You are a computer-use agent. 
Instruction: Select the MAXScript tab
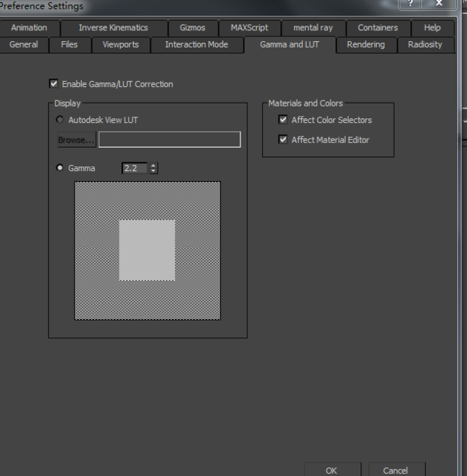[x=249, y=27]
